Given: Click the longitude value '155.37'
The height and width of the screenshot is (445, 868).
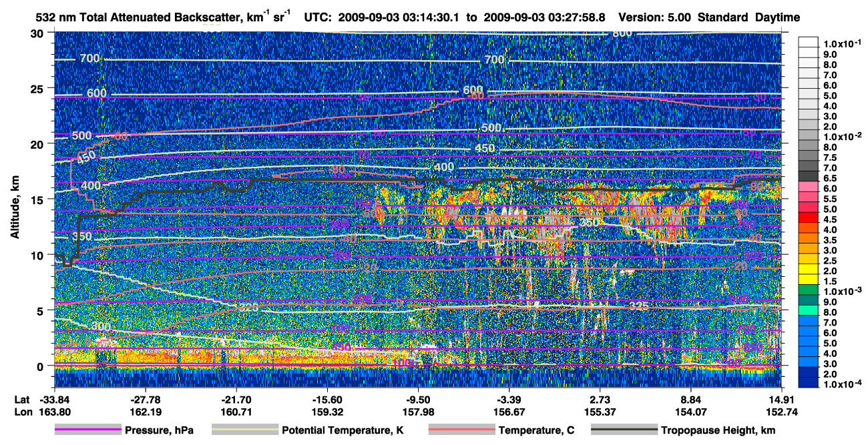Looking at the screenshot, I should click(600, 412).
